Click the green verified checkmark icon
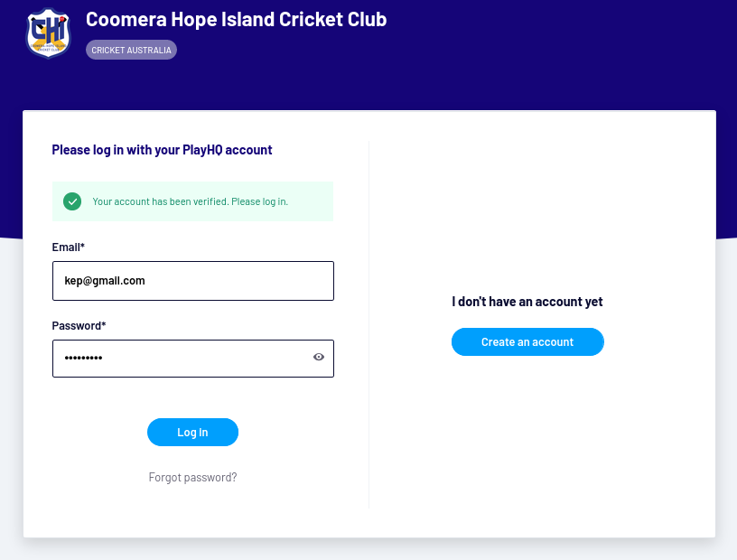The height and width of the screenshot is (560, 737). (x=72, y=201)
